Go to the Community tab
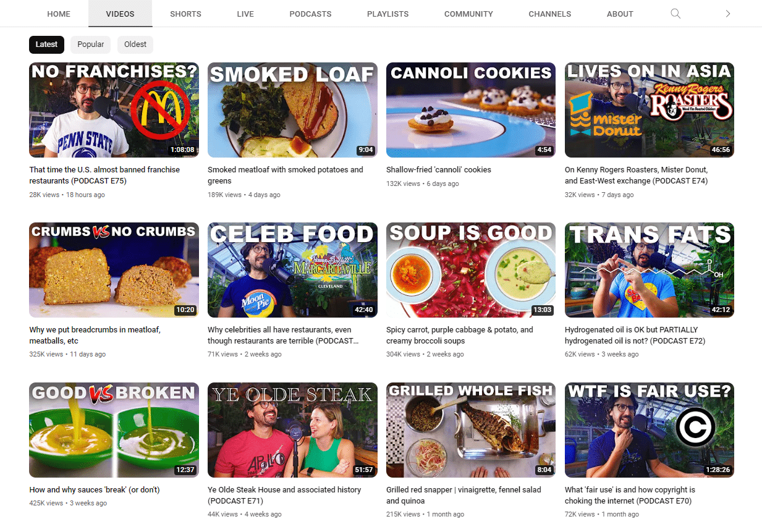This screenshot has width=762, height=532. point(468,14)
